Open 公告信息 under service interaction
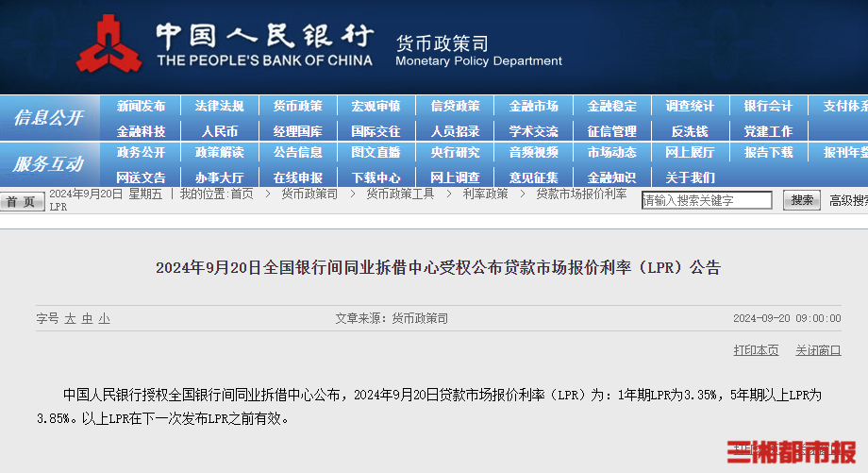The image size is (868, 473). click(297, 152)
